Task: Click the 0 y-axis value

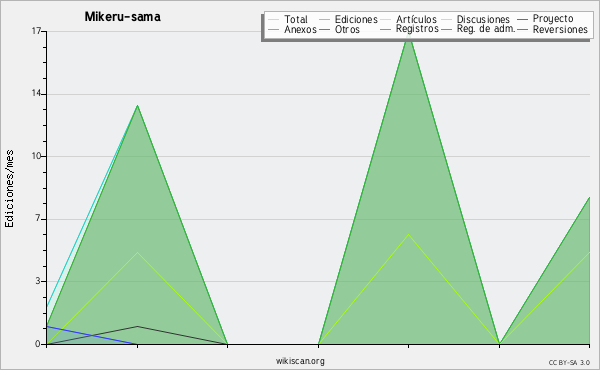Action: [x=38, y=344]
